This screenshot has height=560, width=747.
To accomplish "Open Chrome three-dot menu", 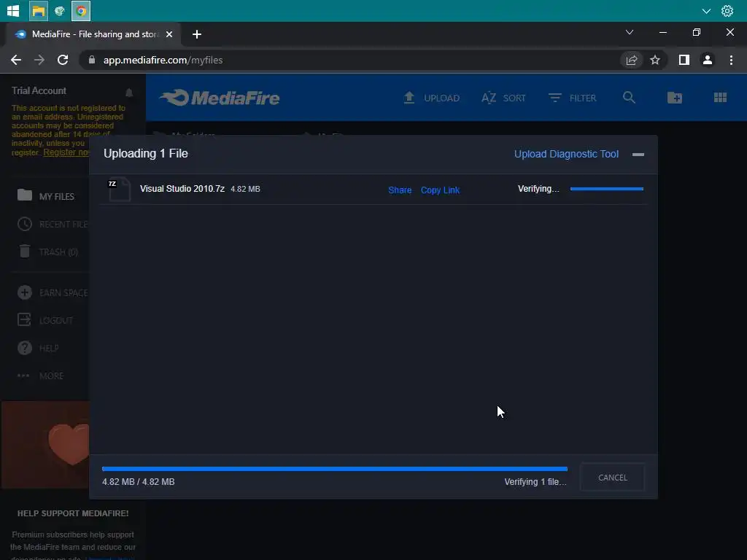I will click(731, 60).
